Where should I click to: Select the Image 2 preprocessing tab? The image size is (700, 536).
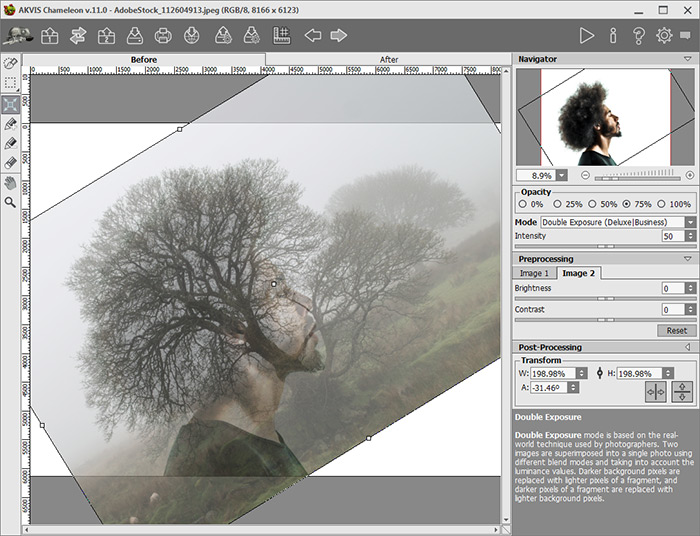point(579,273)
